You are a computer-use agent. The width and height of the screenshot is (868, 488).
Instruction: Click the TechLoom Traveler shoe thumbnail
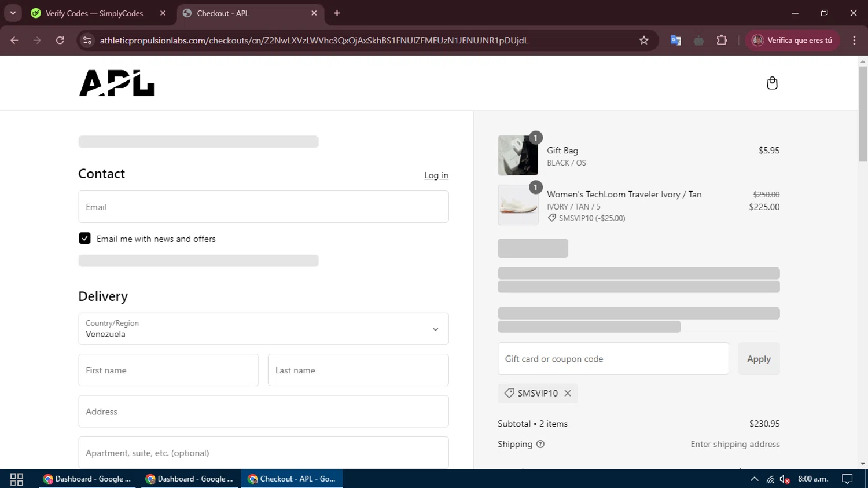coord(518,205)
